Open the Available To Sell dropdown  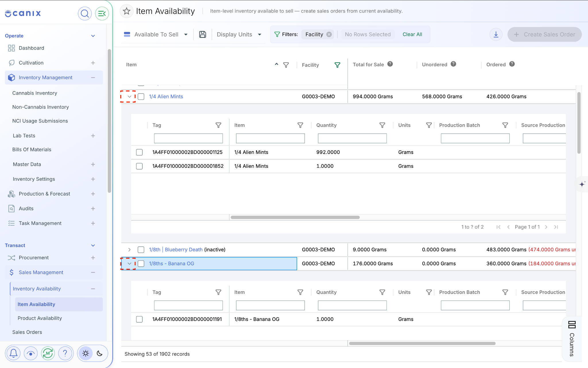(x=156, y=34)
